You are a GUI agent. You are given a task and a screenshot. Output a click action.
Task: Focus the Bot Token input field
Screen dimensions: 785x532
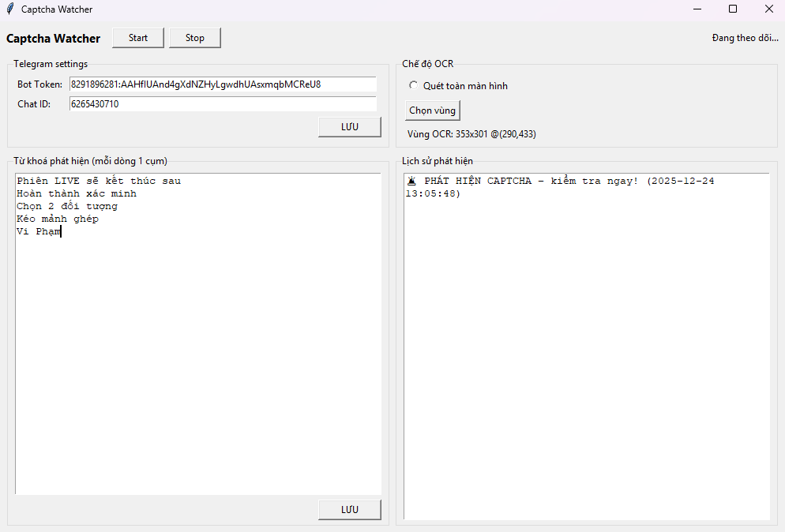(x=222, y=84)
